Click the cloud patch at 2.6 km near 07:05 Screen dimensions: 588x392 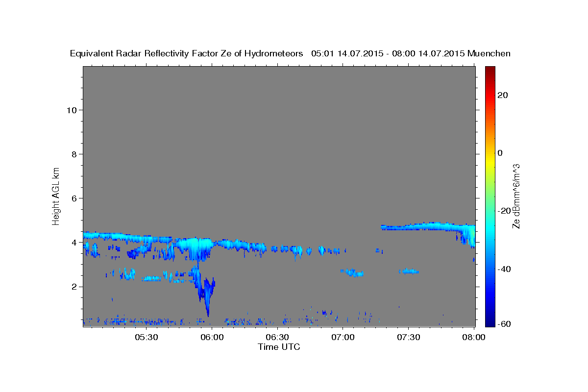352,272
